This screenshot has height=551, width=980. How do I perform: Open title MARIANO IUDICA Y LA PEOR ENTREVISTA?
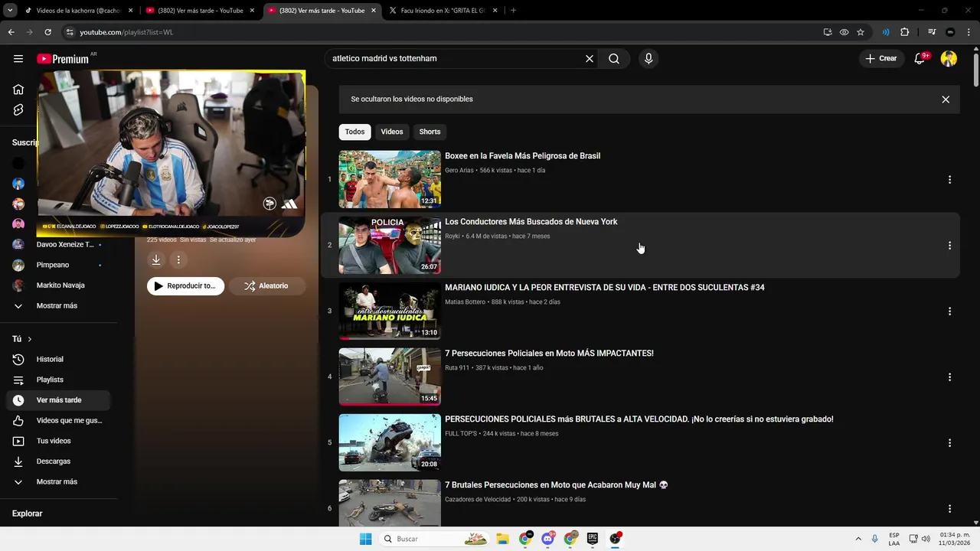(x=605, y=288)
